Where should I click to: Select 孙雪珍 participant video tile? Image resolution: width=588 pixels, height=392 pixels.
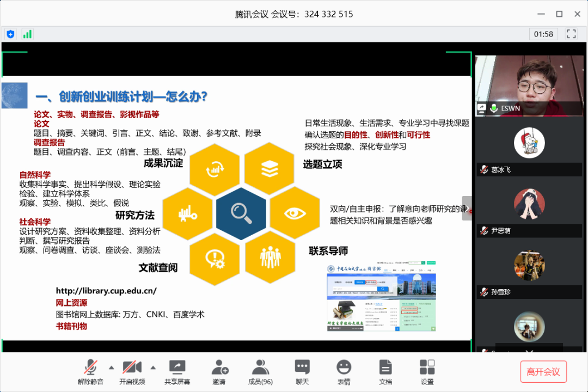pyautogui.click(x=529, y=268)
